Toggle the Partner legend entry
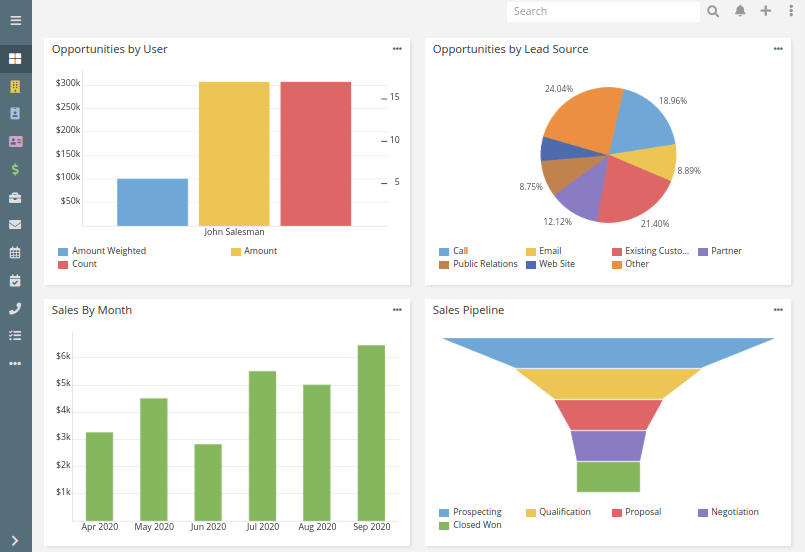The width and height of the screenshot is (805, 552). (720, 251)
